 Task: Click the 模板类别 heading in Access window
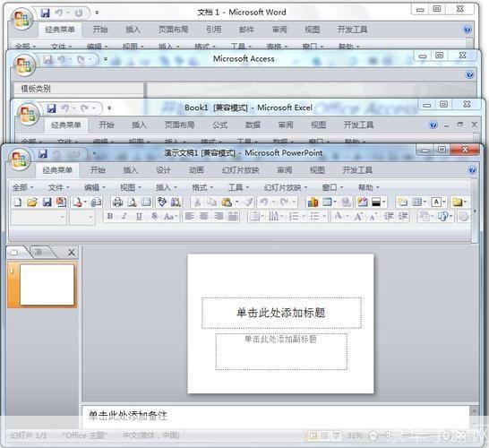coord(36,89)
